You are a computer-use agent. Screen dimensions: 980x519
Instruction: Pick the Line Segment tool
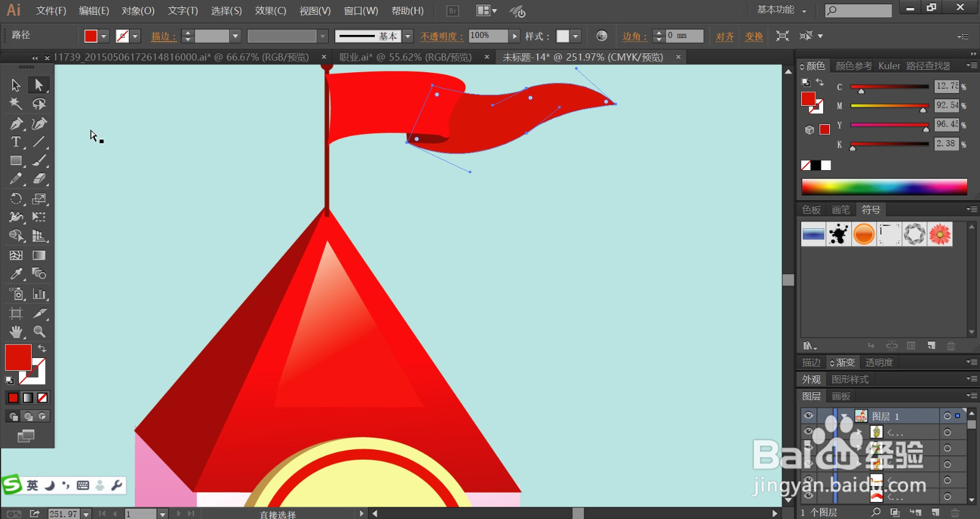tap(39, 142)
